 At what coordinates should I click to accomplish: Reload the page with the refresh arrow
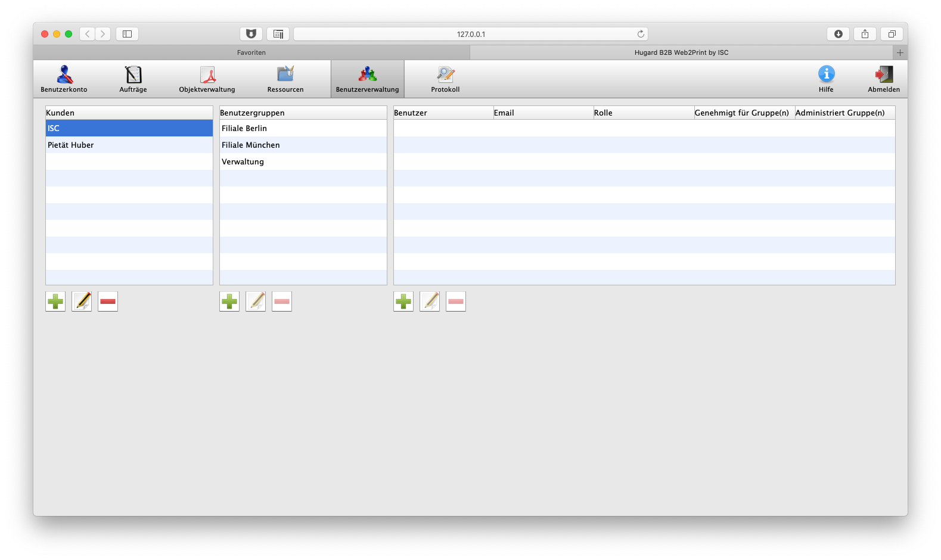tap(641, 34)
